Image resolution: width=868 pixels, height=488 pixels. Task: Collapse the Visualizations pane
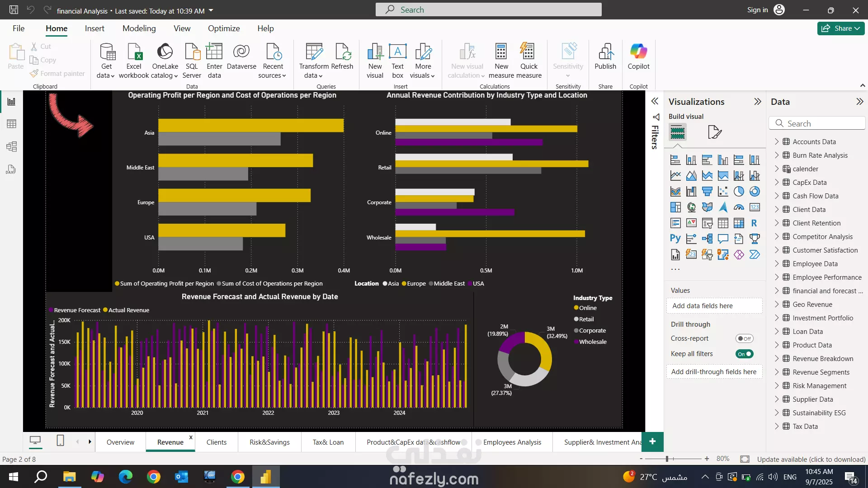(758, 102)
